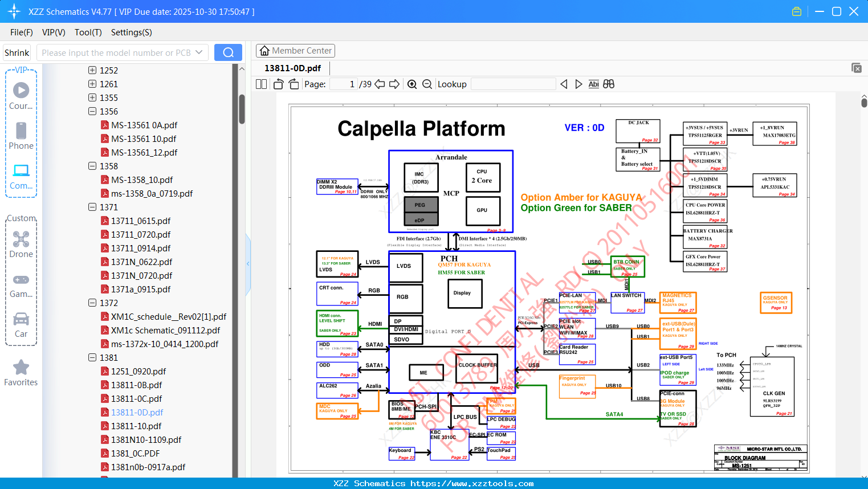Viewport: 868px width, 489px height.
Task: Click the XZZ Schematics app logo
Action: [14, 11]
